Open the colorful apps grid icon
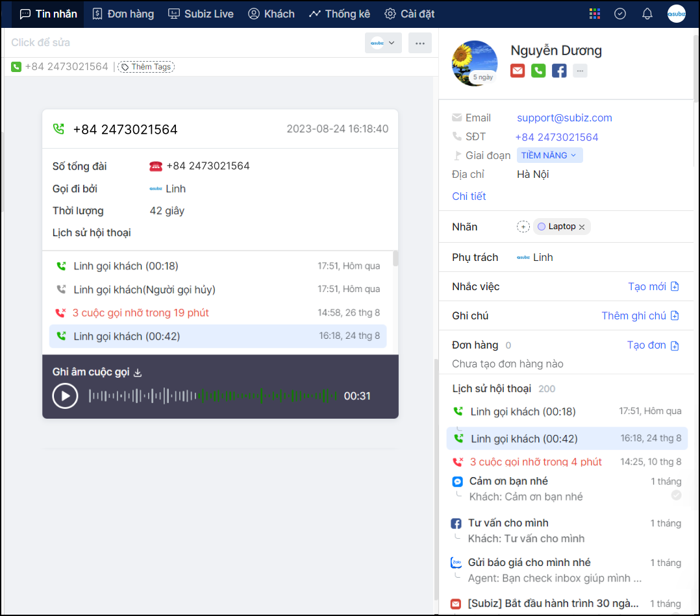Image resolution: width=700 pixels, height=616 pixels. [594, 14]
